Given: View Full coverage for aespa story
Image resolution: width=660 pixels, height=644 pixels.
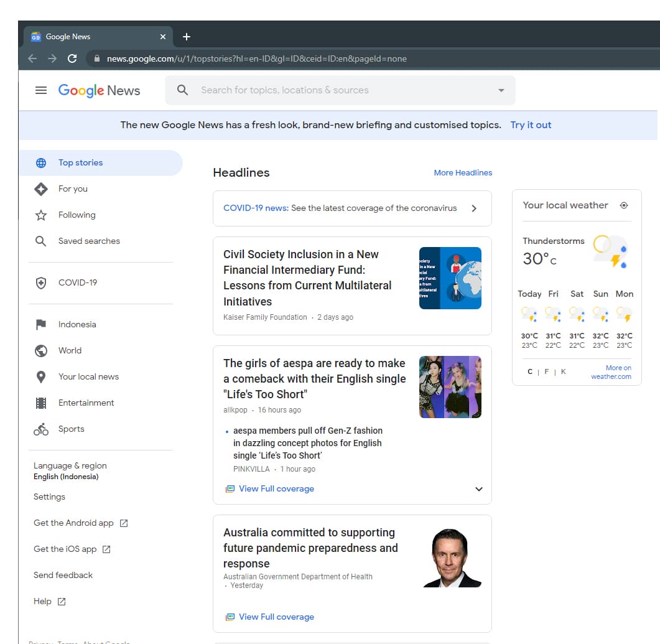Looking at the screenshot, I should pyautogui.click(x=276, y=488).
